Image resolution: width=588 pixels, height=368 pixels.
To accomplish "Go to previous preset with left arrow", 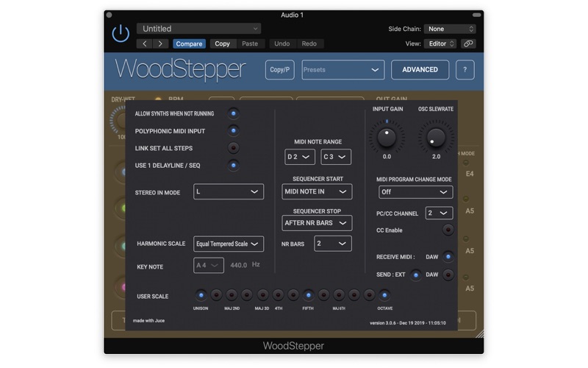I will pyautogui.click(x=144, y=43).
